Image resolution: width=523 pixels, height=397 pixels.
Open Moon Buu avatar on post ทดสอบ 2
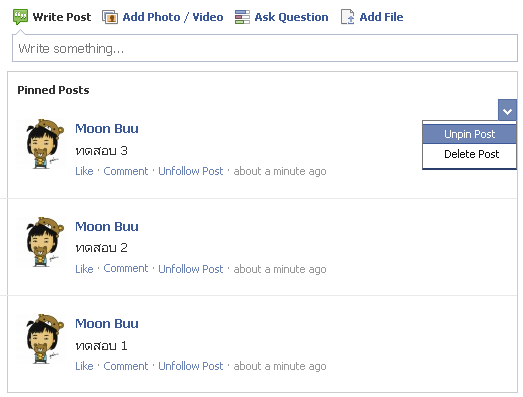(x=41, y=242)
